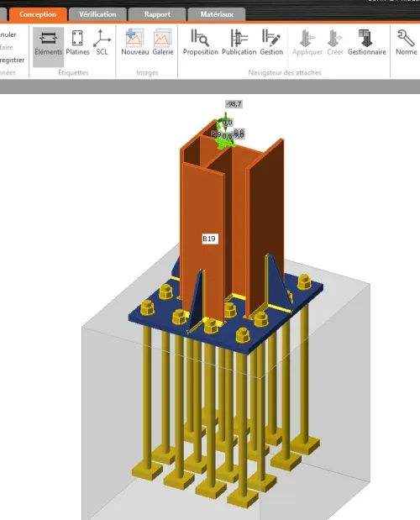Select the front triangular stiffener plate
Screen dimensions: 420x520
pos(196,300)
